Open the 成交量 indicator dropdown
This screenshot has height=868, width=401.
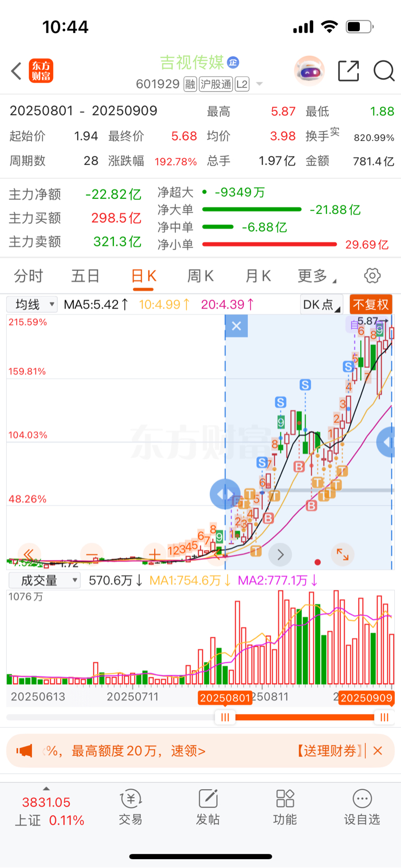coord(44,580)
